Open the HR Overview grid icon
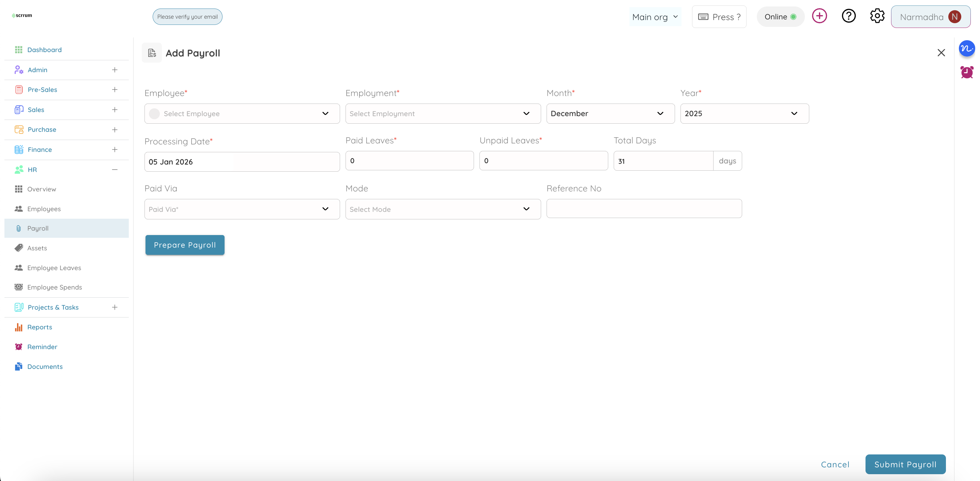Image resolution: width=980 pixels, height=481 pixels. 19,189
